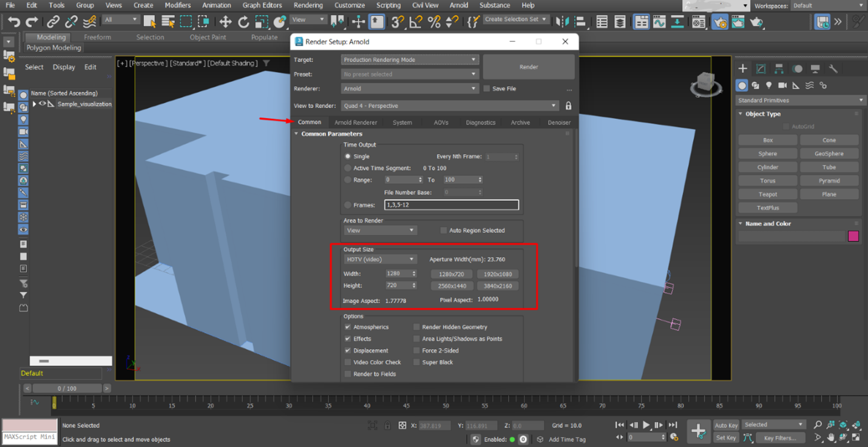The width and height of the screenshot is (868, 447).
Task: Click the Teapot primitive button
Action: [x=767, y=194]
